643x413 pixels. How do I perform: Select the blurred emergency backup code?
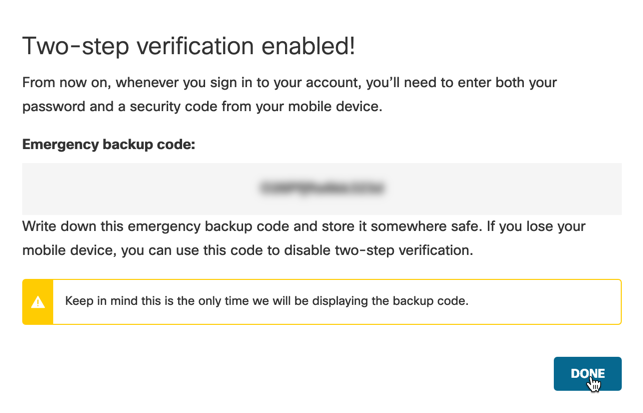coord(322,188)
